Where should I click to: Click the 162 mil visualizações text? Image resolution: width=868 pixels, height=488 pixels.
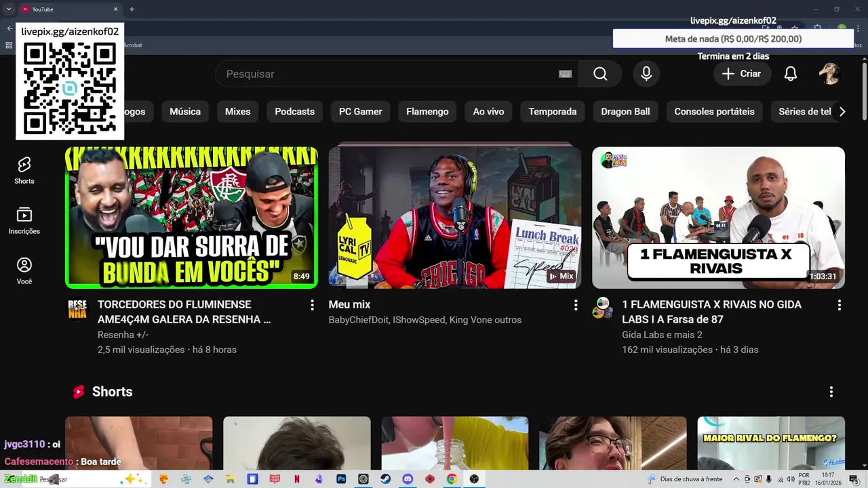[667, 350]
